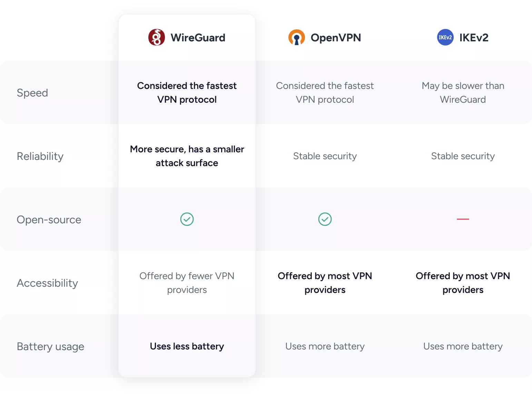Click OpenVPN's "Stable security" cell

coord(325,156)
